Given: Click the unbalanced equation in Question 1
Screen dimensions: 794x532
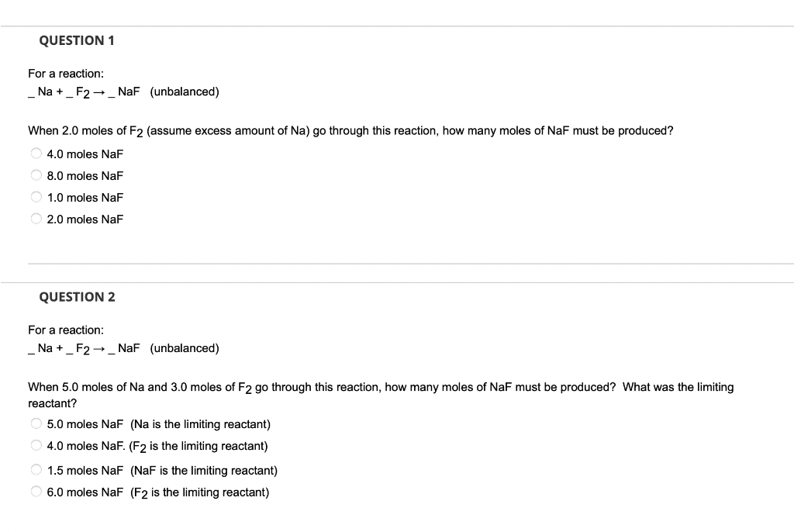Looking at the screenshot, I should (x=123, y=92).
